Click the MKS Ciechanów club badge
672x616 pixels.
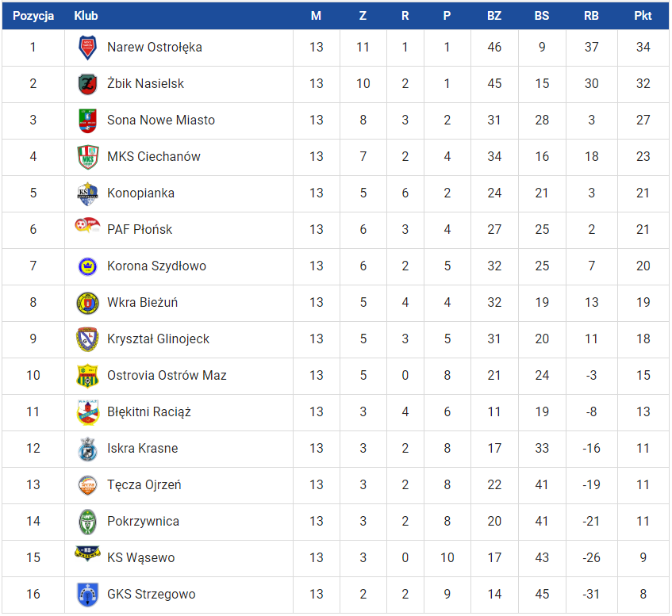87,157
